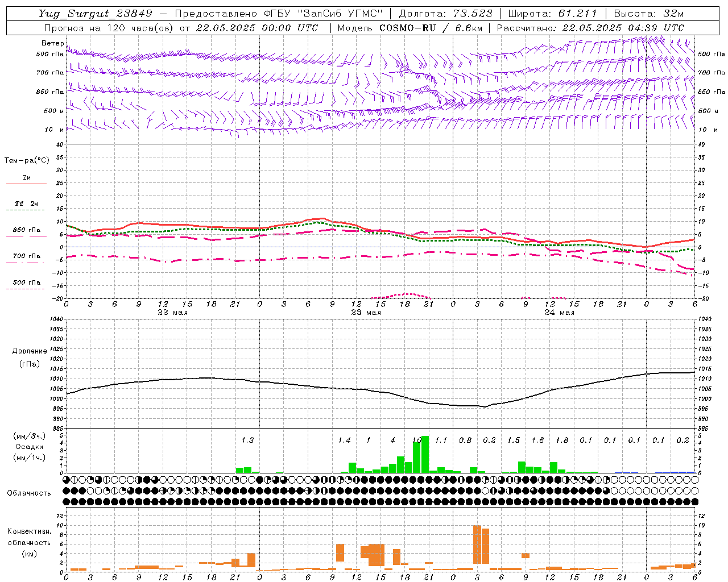728x582 pixels.
Task: Click the Yug_Surgut_23849 station title
Action: click(x=96, y=14)
